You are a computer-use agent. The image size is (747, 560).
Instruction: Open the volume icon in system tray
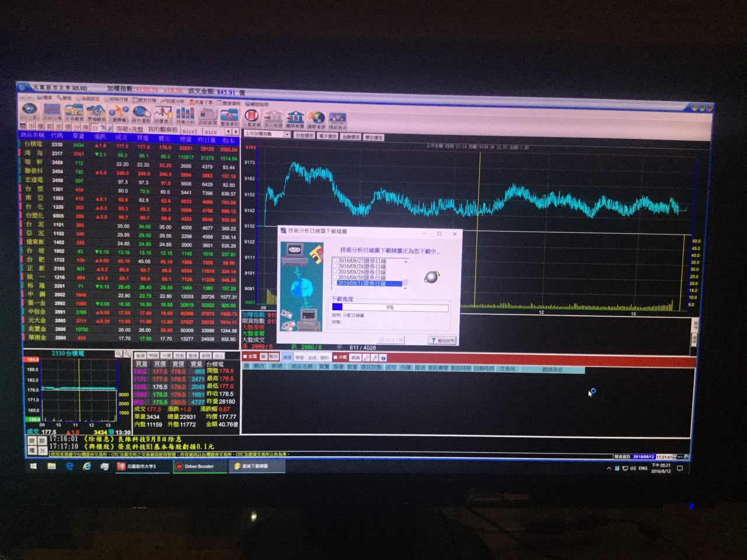click(x=633, y=468)
